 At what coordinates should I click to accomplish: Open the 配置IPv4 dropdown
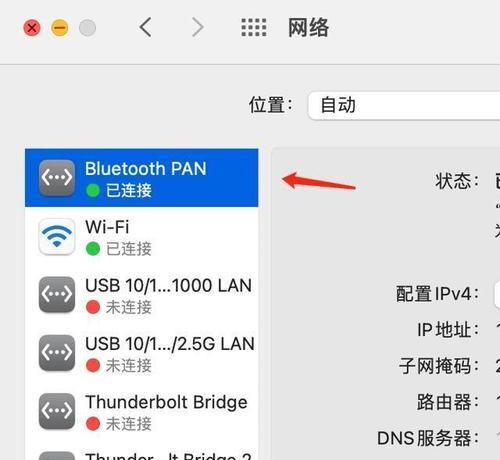[497, 294]
